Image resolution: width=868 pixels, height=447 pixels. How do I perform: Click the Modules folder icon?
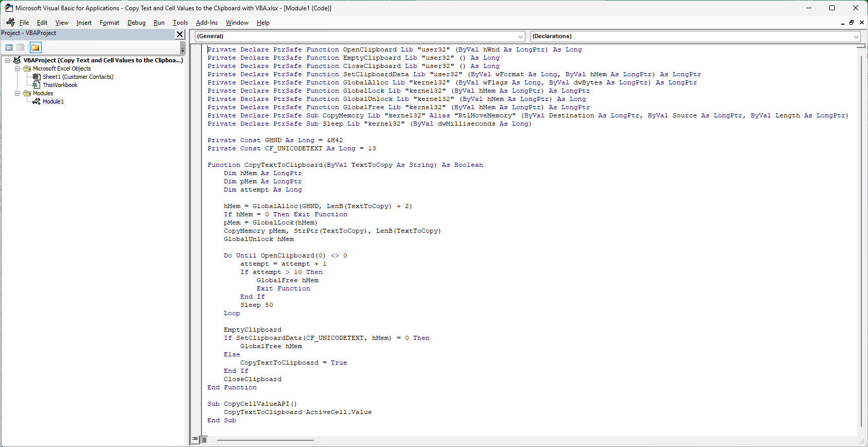point(27,93)
